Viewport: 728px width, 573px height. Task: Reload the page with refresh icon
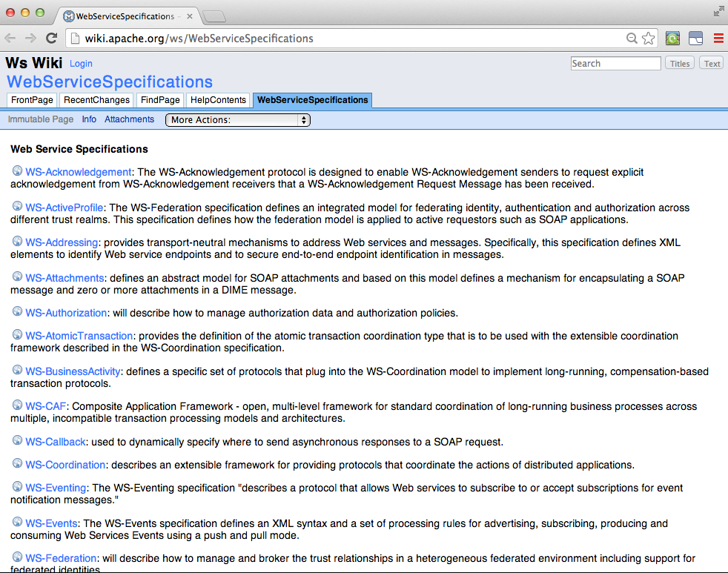click(x=52, y=38)
